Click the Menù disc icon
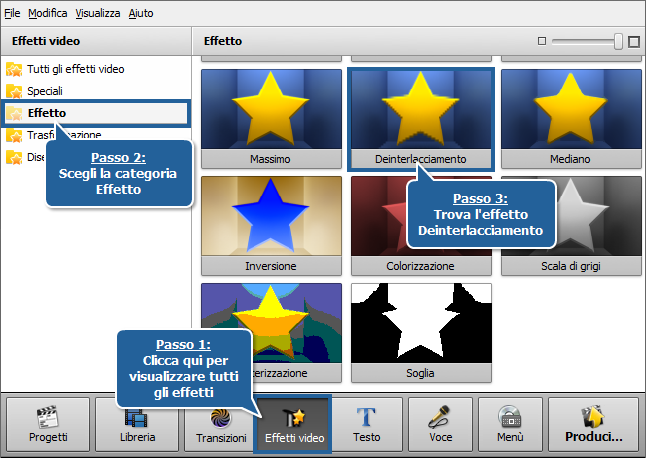646x458 pixels. pos(510,416)
